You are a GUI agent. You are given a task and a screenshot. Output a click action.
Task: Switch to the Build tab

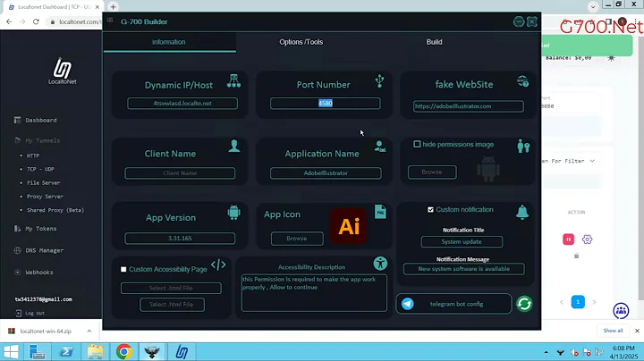click(434, 42)
